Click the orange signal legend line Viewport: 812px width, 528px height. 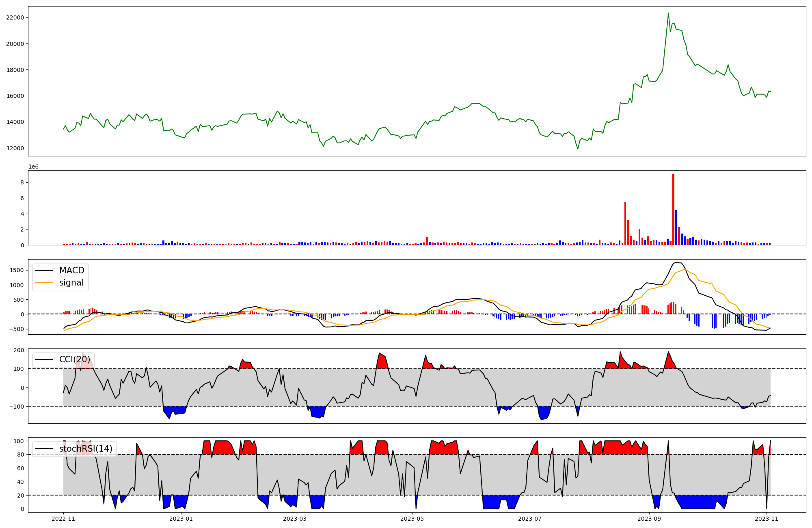click(x=44, y=283)
